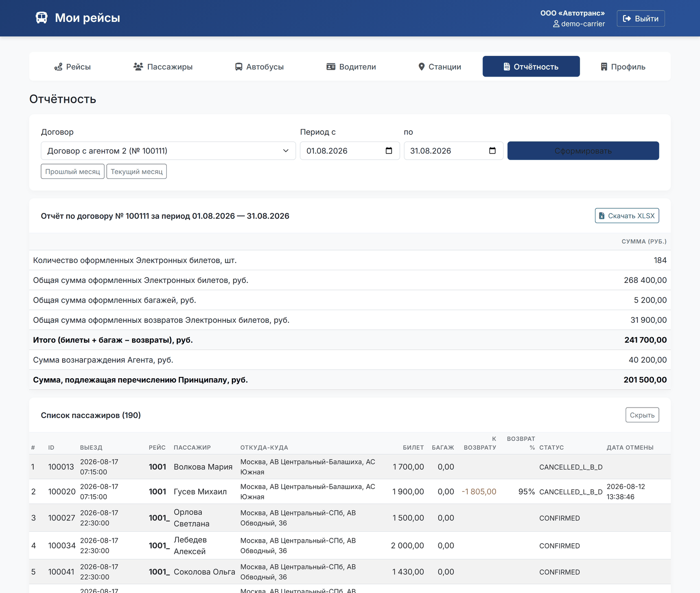Switch to the Пассажиры tab
700x593 pixels.
coord(163,66)
